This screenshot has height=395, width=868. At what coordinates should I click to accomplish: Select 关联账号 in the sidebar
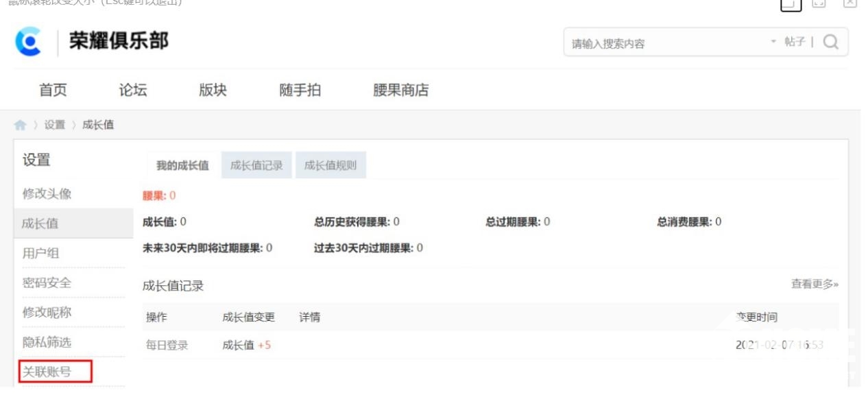click(x=47, y=372)
